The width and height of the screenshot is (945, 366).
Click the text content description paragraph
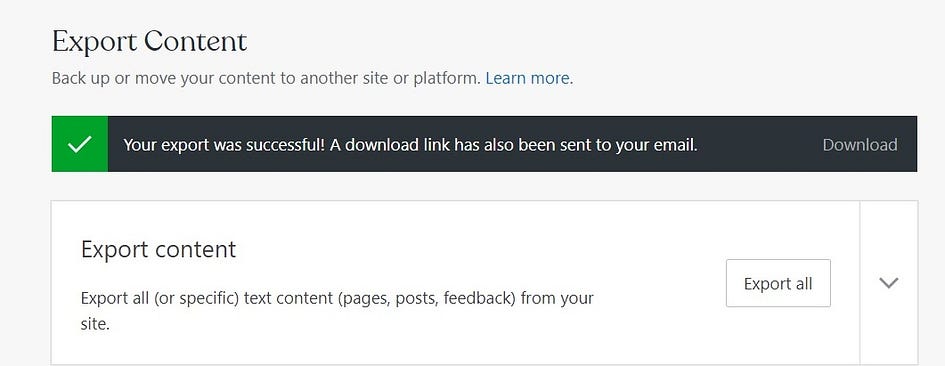[x=338, y=311]
